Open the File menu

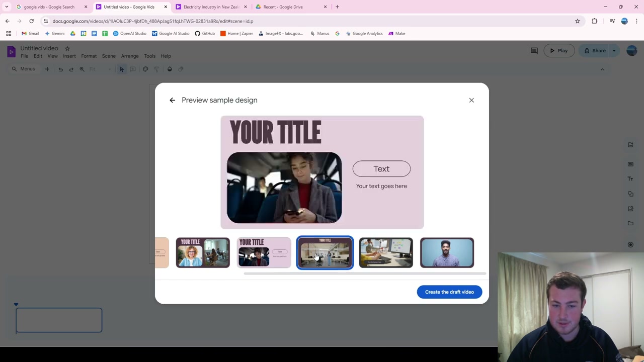tap(24, 56)
